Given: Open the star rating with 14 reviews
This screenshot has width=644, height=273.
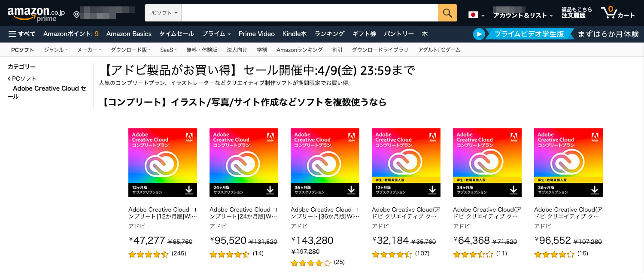Looking at the screenshot, I should [x=230, y=254].
